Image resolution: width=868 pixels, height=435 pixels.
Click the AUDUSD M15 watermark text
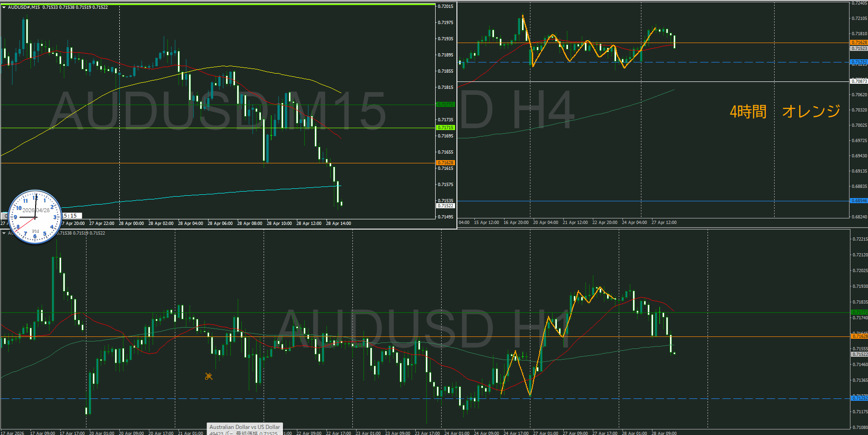click(217, 111)
